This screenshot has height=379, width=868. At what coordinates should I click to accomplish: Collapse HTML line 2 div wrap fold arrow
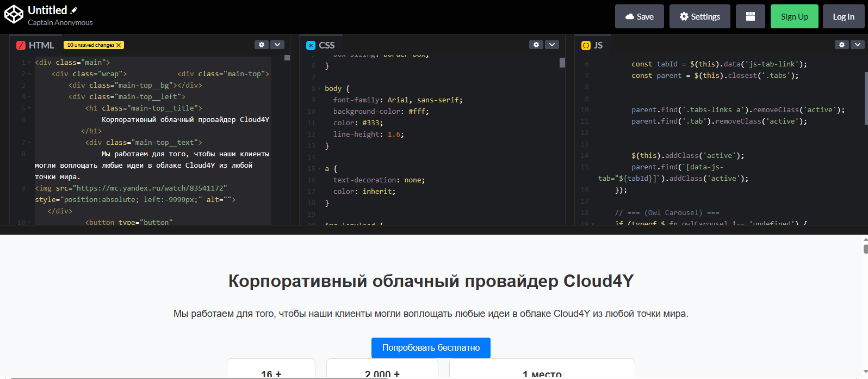tap(29, 74)
